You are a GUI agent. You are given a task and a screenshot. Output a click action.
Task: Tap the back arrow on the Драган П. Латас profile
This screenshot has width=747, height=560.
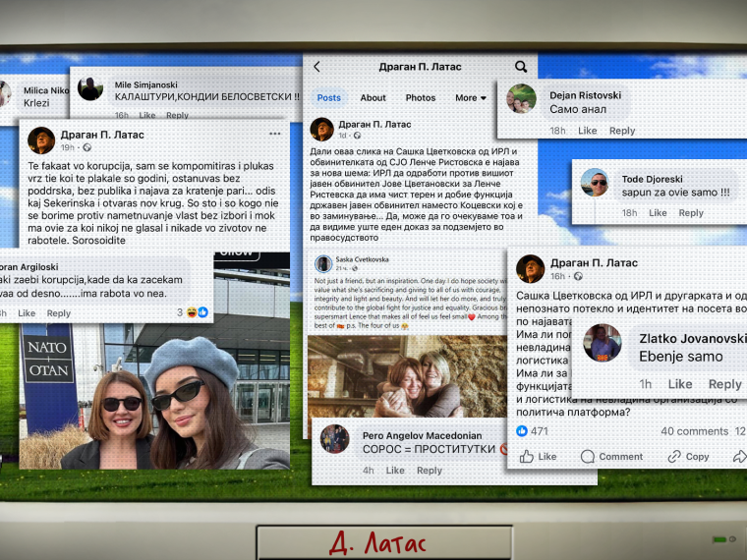(317, 67)
